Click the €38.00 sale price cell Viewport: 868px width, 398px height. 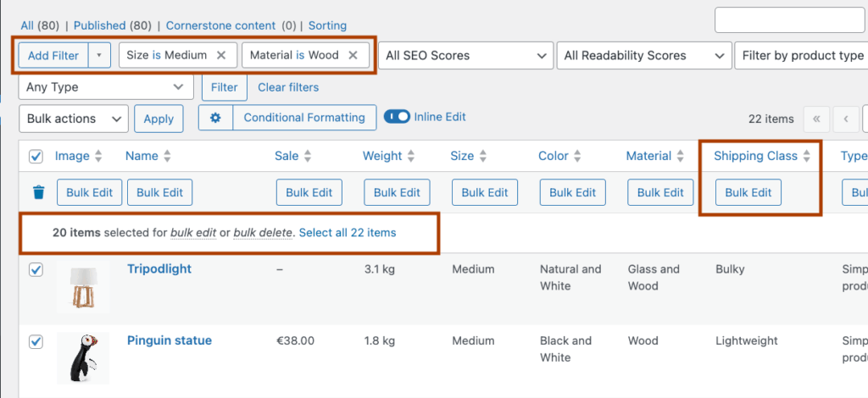coord(295,341)
